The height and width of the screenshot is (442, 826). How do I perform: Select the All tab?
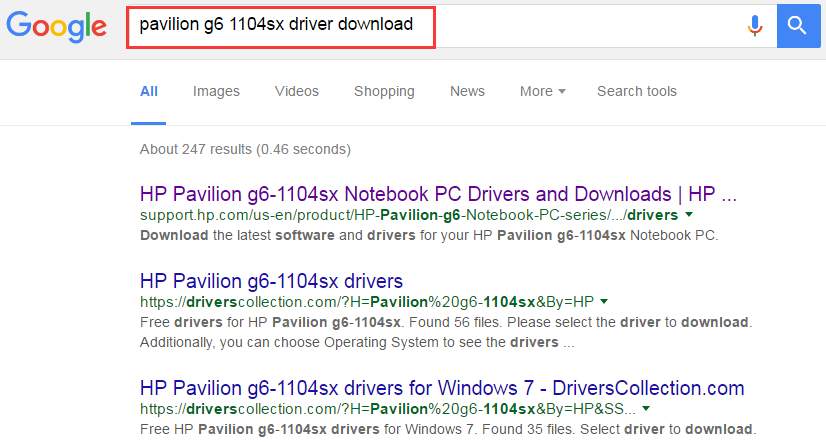pyautogui.click(x=149, y=92)
